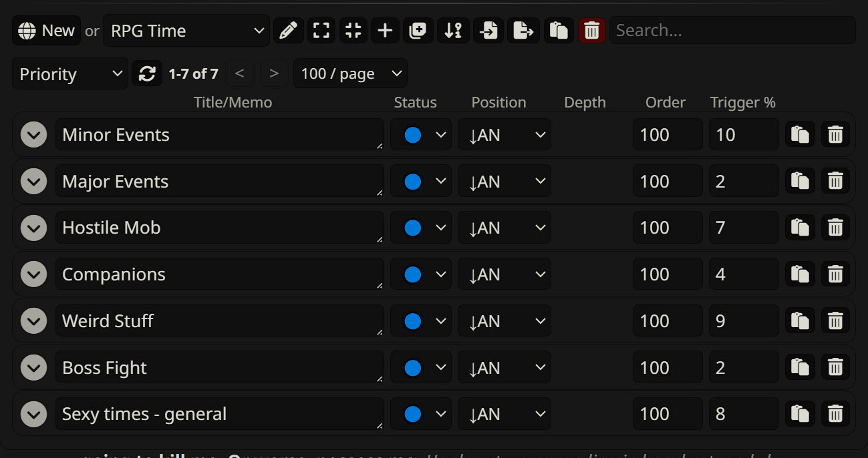The width and height of the screenshot is (868, 458).
Task: Duplicate the Weird Stuff entry
Action: tap(800, 321)
